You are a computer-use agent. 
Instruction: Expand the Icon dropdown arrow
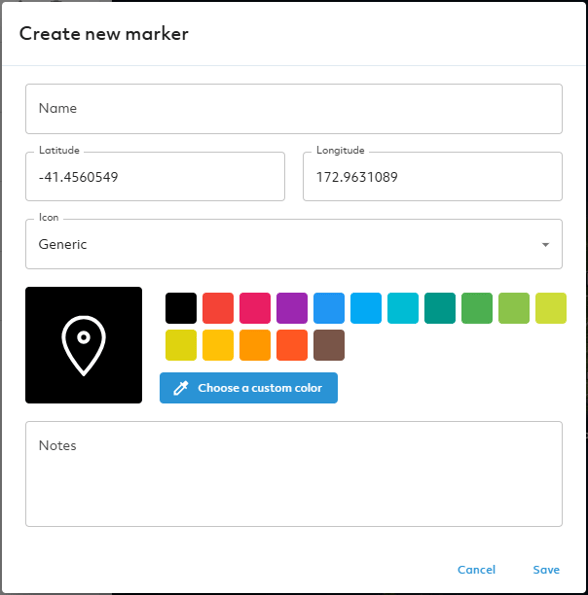(545, 245)
